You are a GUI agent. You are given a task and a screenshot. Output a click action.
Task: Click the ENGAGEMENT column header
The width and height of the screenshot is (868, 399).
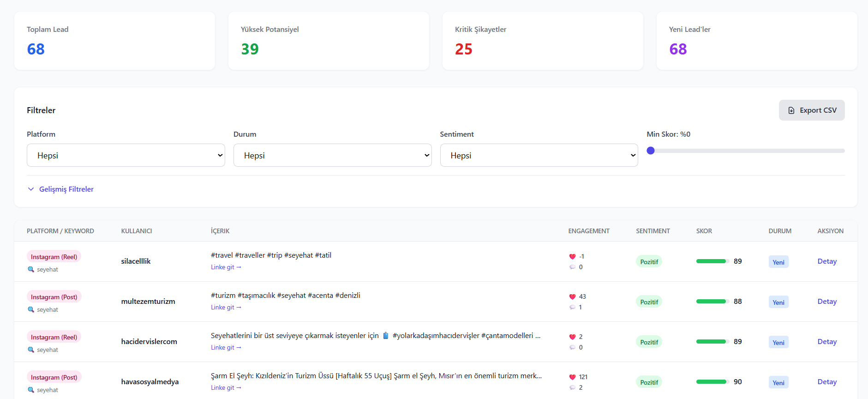click(588, 231)
